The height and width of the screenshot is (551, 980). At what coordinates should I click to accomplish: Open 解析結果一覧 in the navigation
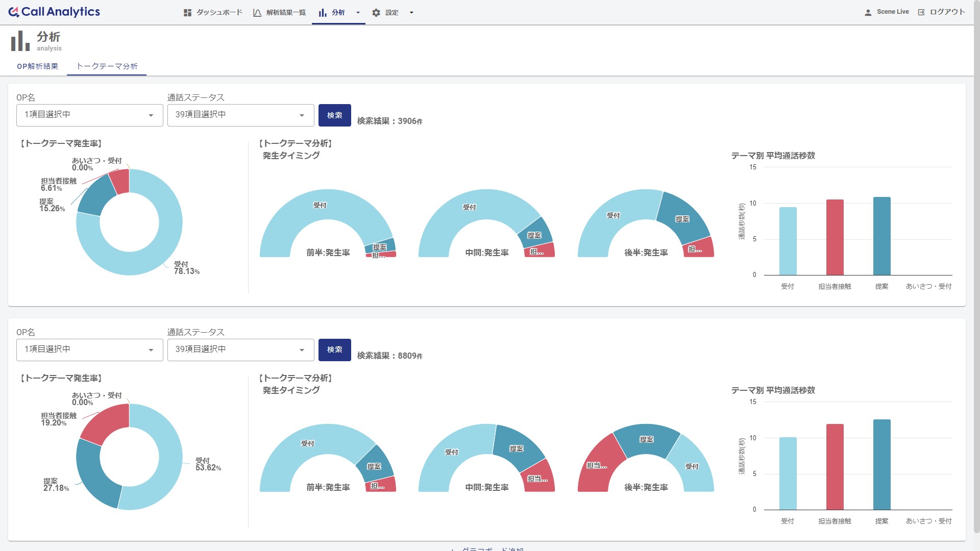(x=286, y=12)
